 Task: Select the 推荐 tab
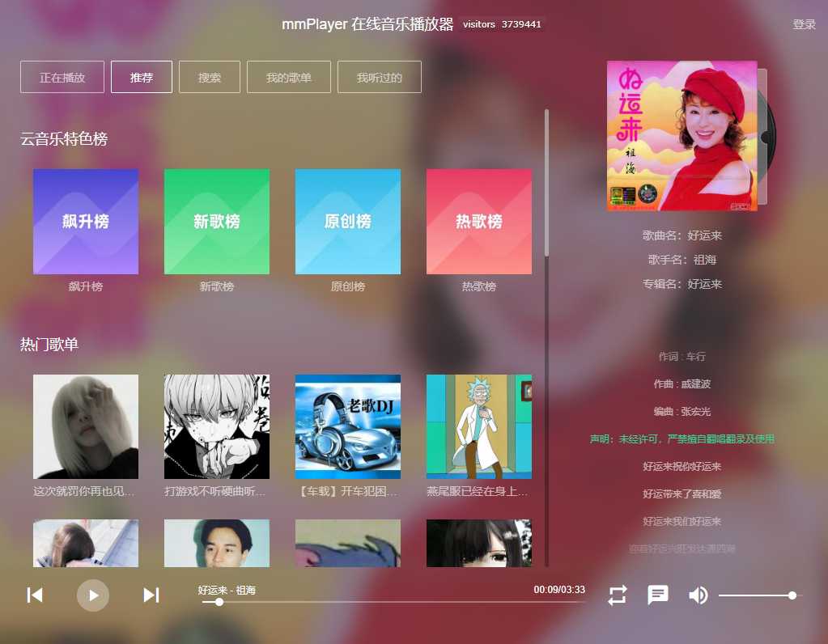[x=141, y=77]
